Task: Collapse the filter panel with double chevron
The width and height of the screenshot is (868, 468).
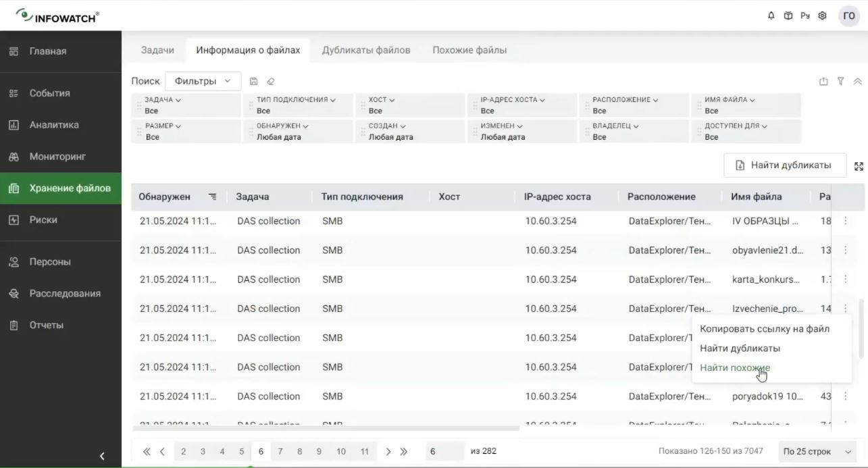Action: tap(858, 81)
